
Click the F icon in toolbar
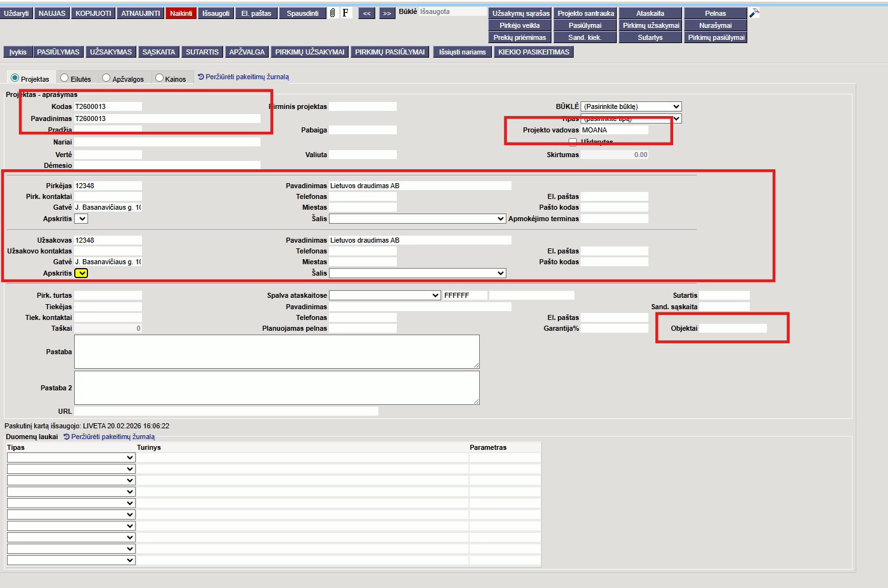pyautogui.click(x=345, y=13)
